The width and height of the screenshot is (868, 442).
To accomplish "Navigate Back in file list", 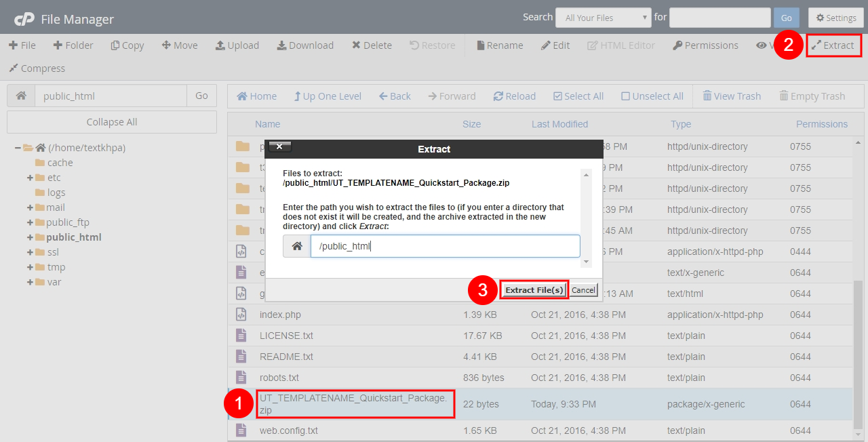I will click(395, 96).
